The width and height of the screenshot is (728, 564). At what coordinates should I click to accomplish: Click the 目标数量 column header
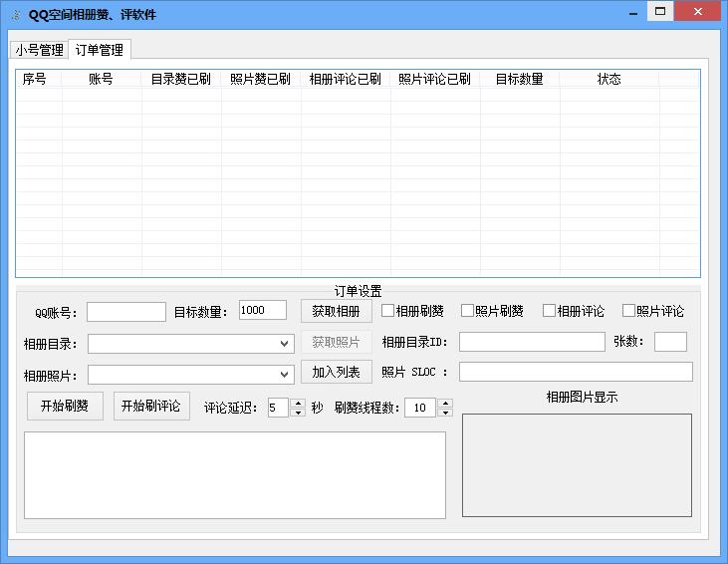[520, 79]
